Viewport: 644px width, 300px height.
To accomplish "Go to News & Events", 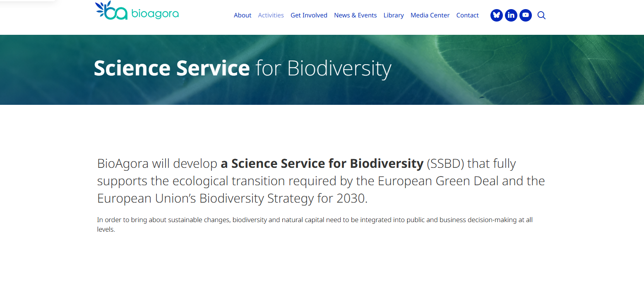I will (x=355, y=15).
